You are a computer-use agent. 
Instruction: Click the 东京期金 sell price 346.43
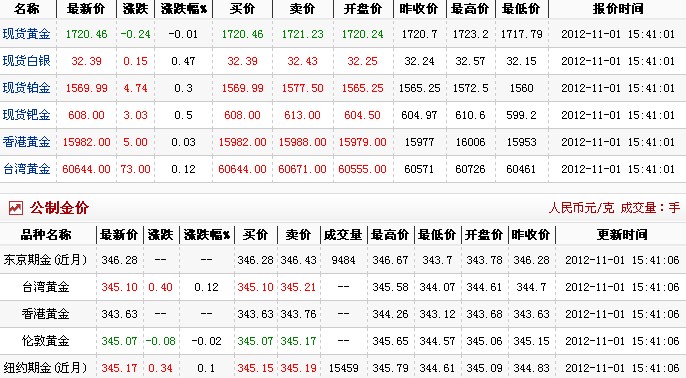(x=298, y=260)
